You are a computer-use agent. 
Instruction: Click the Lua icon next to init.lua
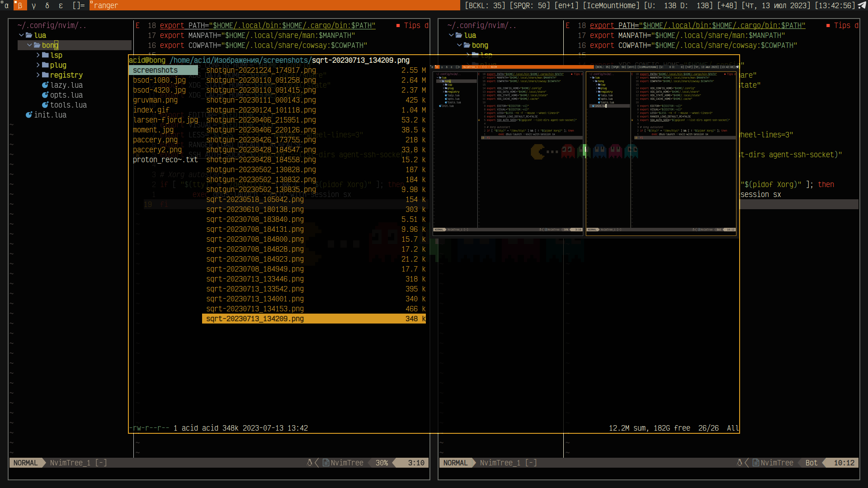[28, 115]
